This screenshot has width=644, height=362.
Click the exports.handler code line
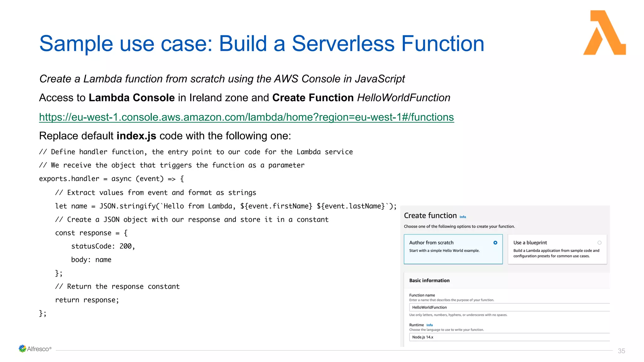tap(111, 179)
